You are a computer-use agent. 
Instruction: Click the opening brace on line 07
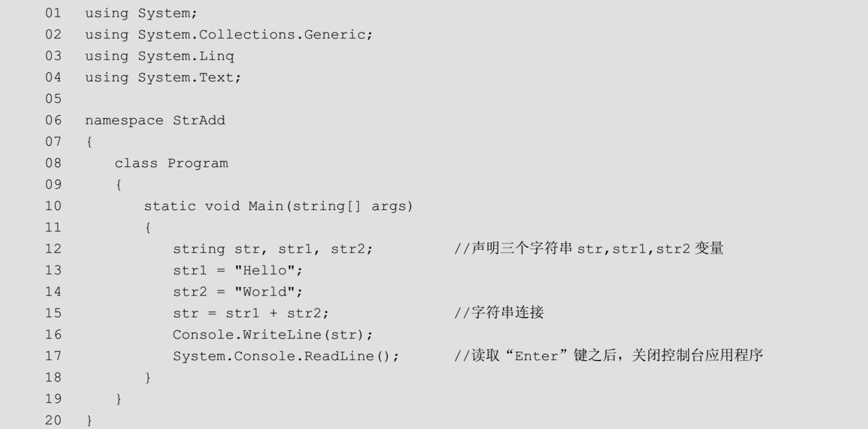coord(89,142)
